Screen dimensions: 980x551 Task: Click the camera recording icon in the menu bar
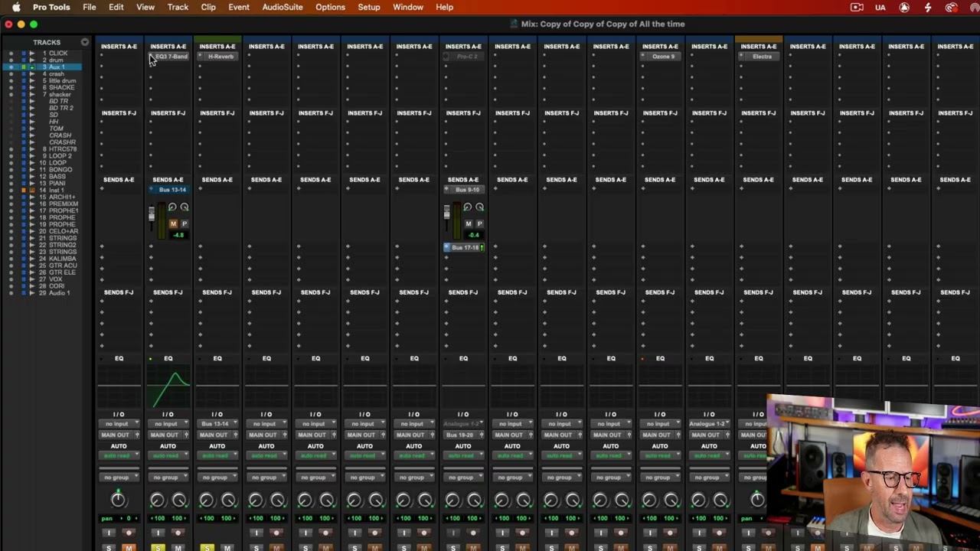click(x=857, y=8)
